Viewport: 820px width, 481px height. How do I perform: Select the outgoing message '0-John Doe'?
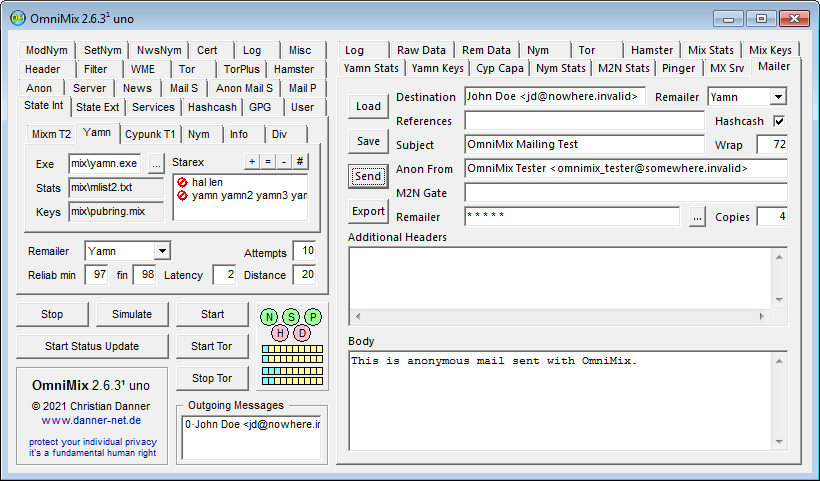pyautogui.click(x=252, y=425)
